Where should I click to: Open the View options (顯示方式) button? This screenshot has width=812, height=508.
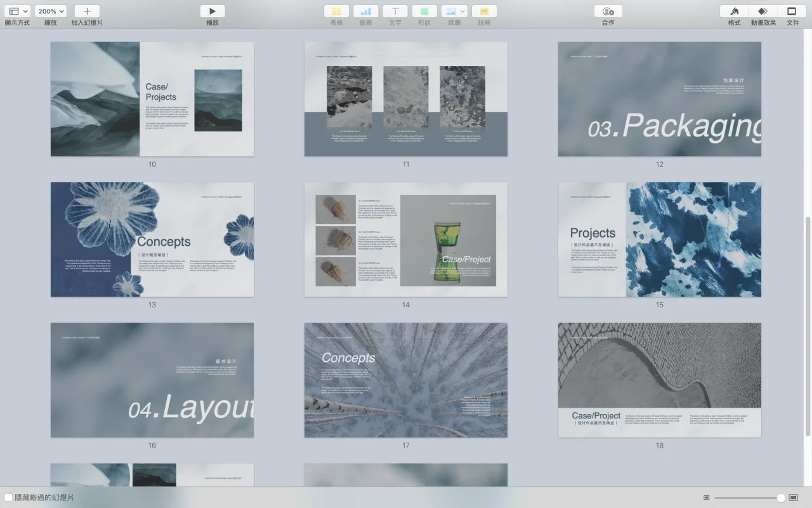point(17,11)
